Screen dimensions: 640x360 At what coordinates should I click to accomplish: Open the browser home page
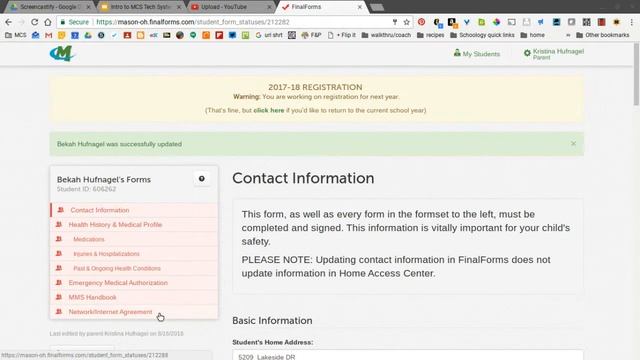tap(48, 22)
